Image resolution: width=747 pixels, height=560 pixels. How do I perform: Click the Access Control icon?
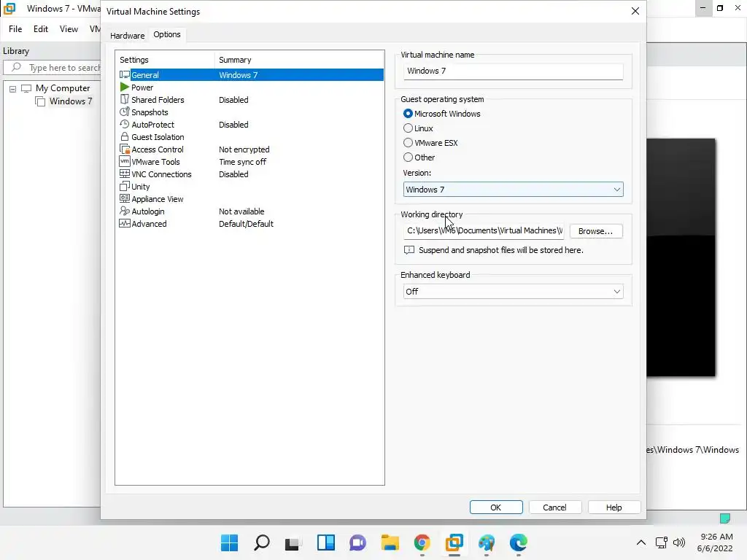pos(124,149)
